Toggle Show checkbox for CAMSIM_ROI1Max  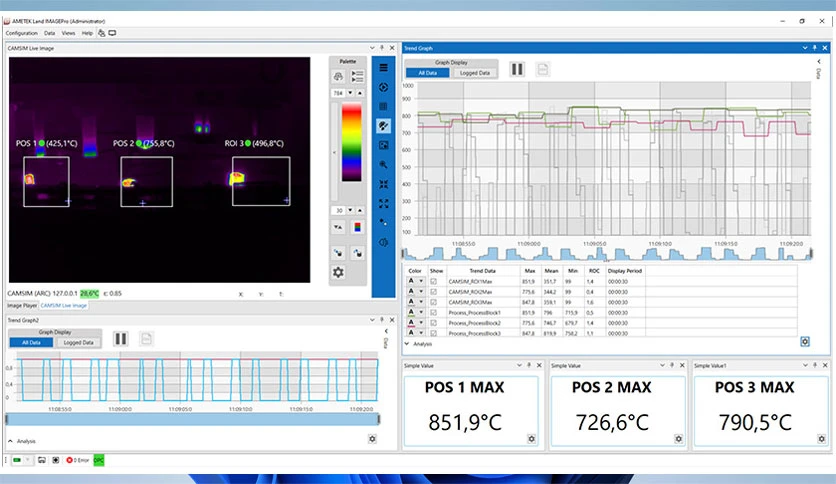(x=433, y=281)
